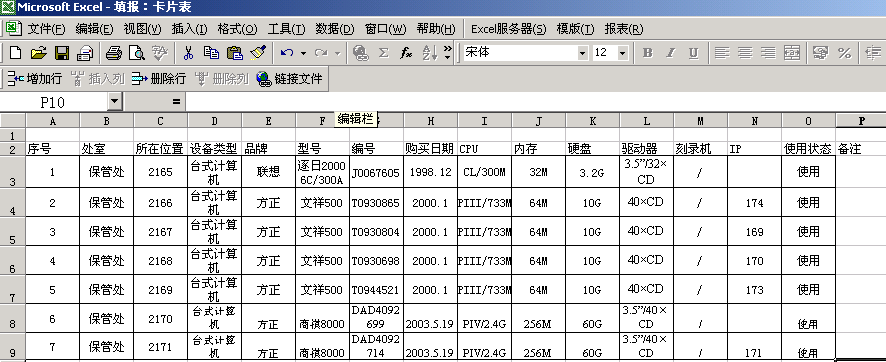Screen dimensions: 886x362
Task: Open the 插入(I) menu
Action: tap(189, 29)
